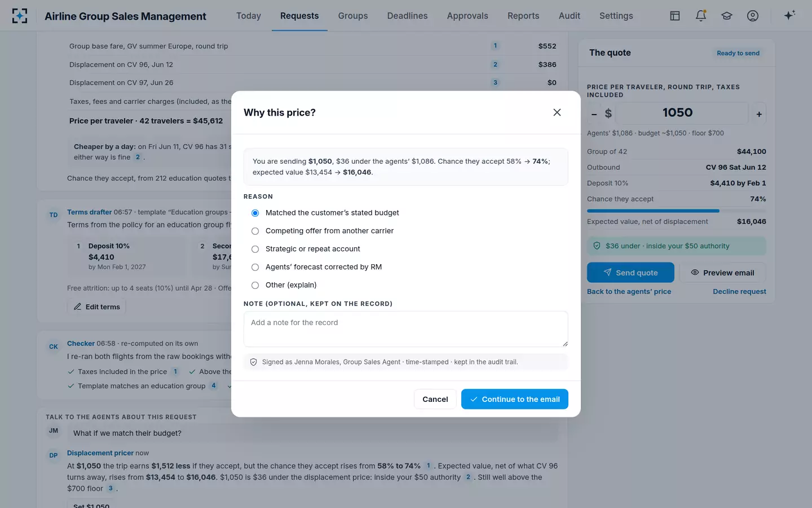Cancel the Why this price dialog

click(x=435, y=399)
